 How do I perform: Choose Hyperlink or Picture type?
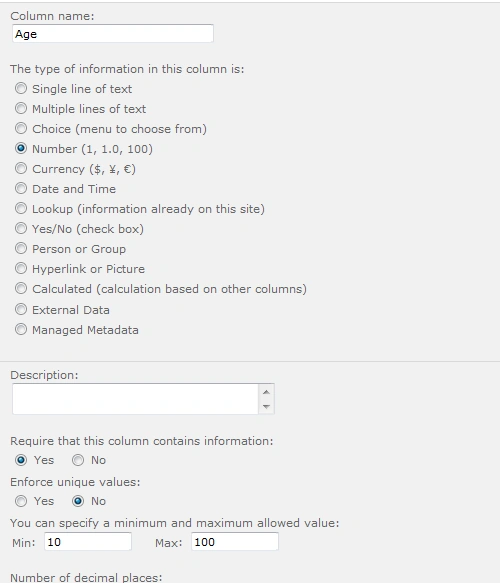click(21, 268)
